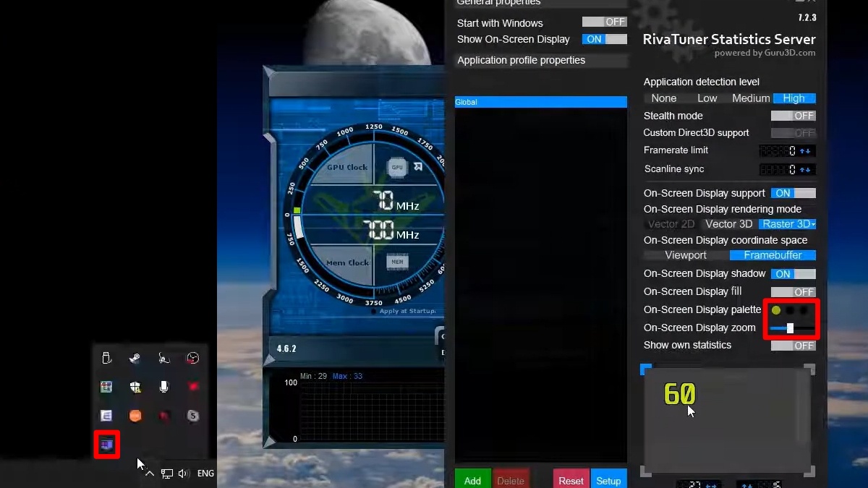Click the Steam tray icon
868x488 pixels.
pos(135,358)
